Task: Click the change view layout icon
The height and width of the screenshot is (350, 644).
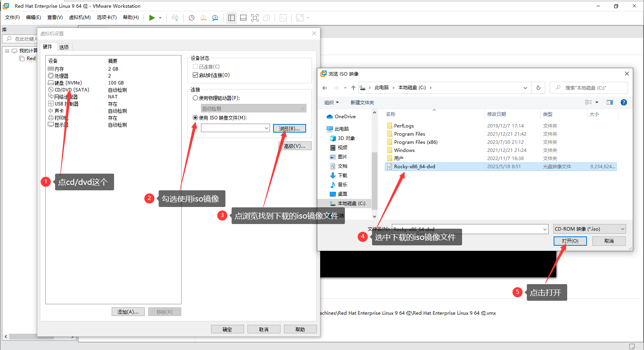Action: tap(589, 102)
